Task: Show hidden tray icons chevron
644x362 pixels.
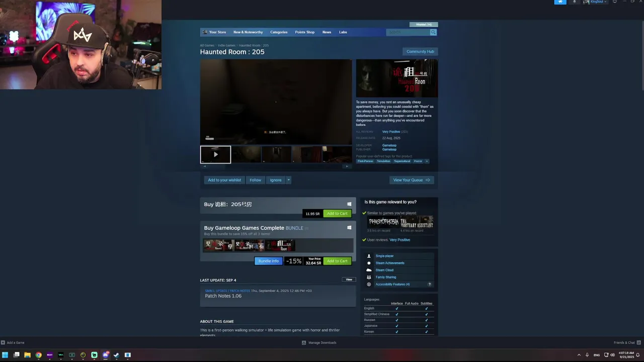Action: pos(579,355)
